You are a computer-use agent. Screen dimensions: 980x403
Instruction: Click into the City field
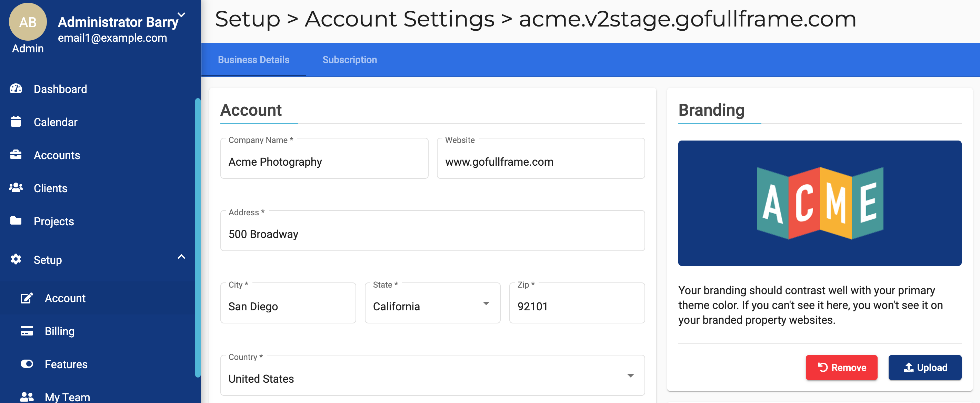click(x=288, y=303)
